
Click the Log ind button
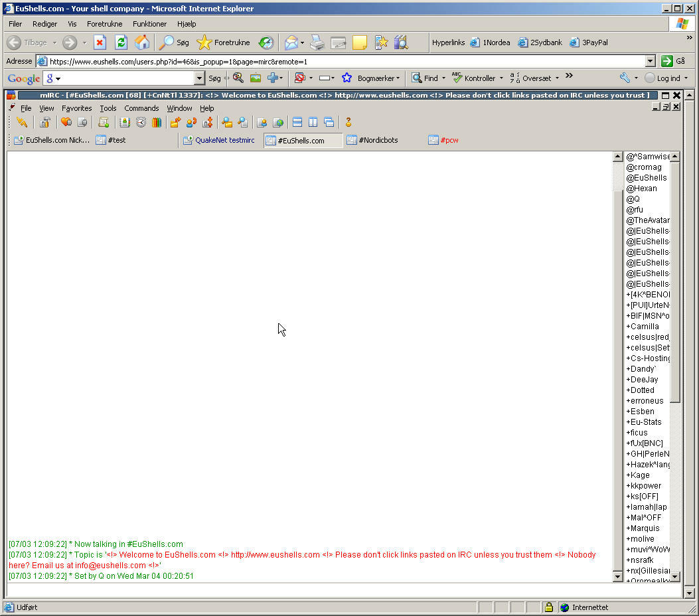point(663,78)
